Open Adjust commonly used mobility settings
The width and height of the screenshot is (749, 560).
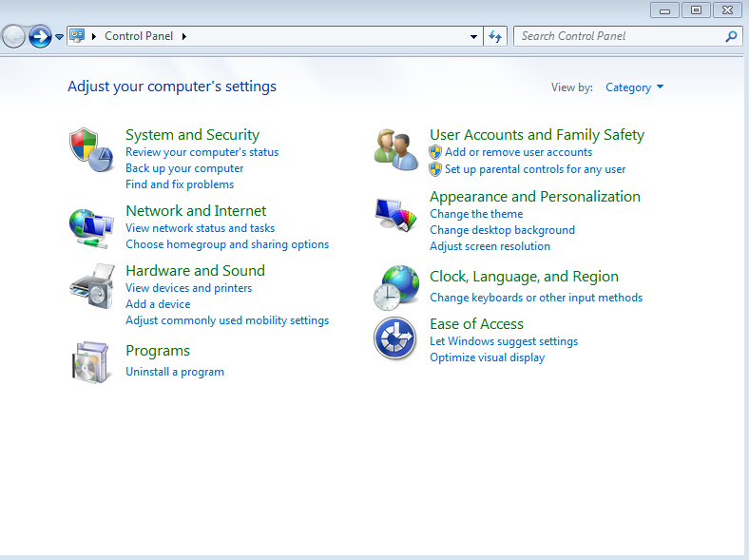click(227, 320)
